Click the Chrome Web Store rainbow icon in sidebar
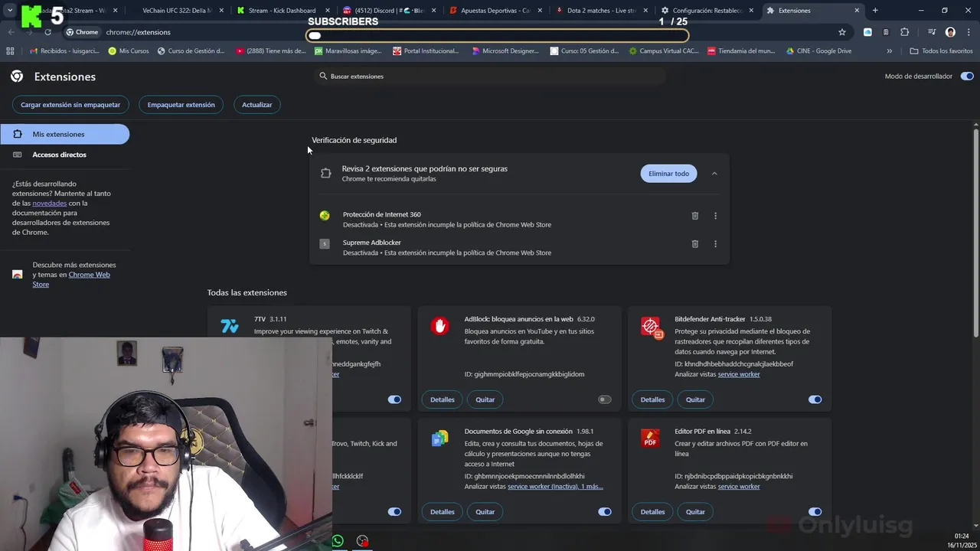Image resolution: width=980 pixels, height=551 pixels. pos(18,274)
